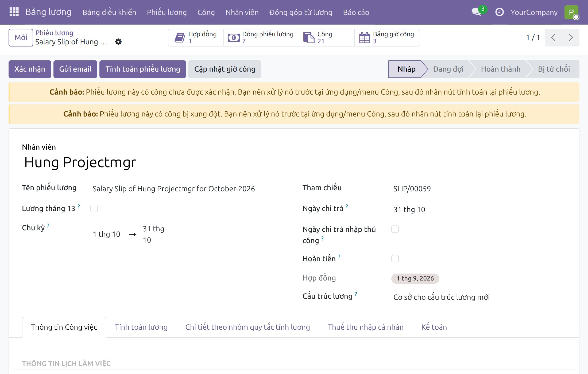Click the user avatar P icon

[571, 12]
